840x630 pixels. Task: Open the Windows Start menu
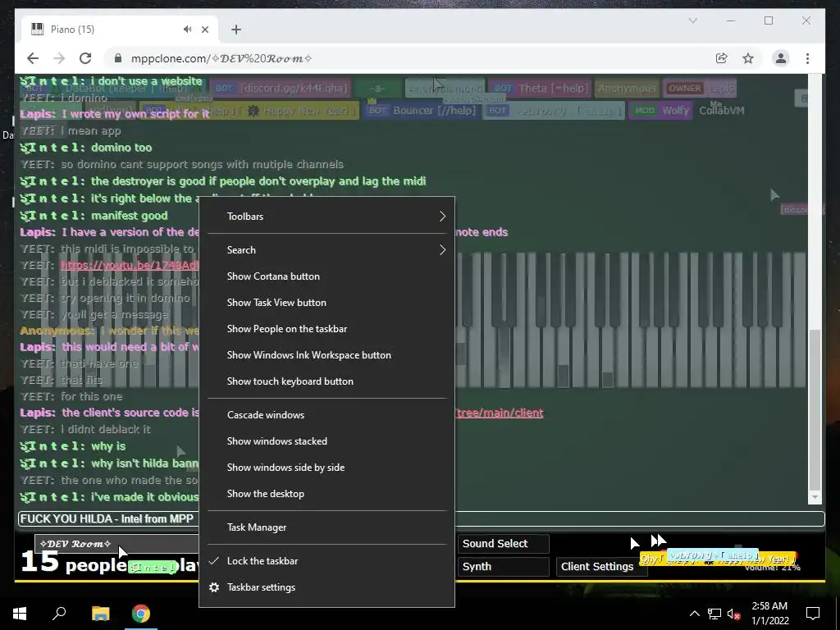coord(20,614)
